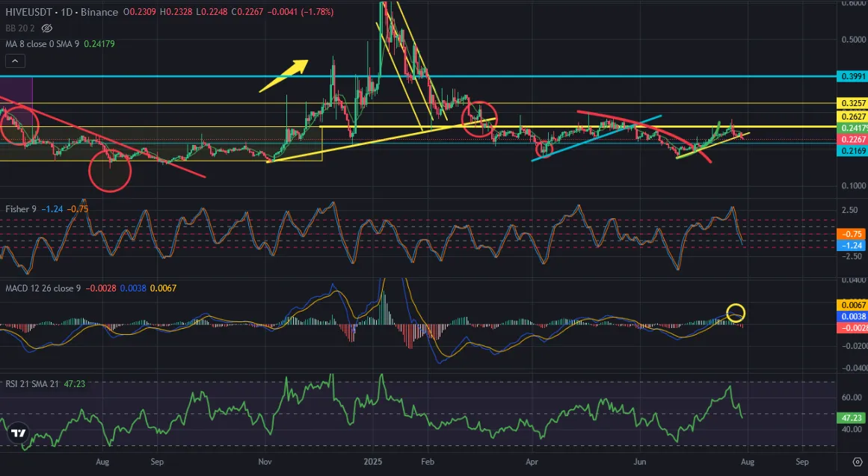Click the MA value 0.24179 in legend
This screenshot has height=476, width=868.
[99, 44]
